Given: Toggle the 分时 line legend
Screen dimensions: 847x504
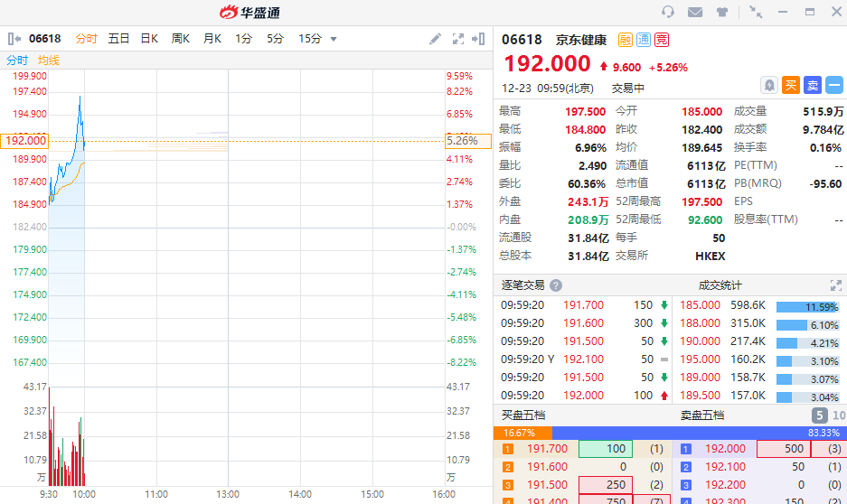Looking at the screenshot, I should tap(17, 60).
